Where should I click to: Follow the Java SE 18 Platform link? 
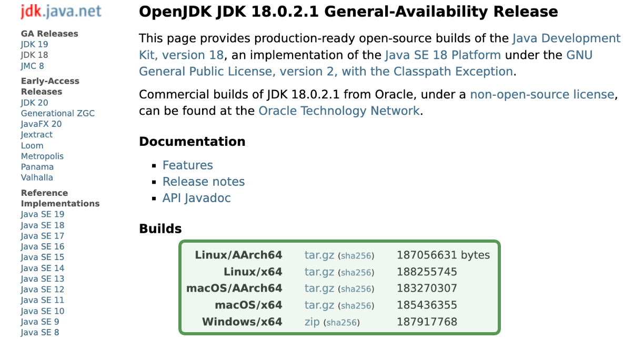[x=442, y=55]
